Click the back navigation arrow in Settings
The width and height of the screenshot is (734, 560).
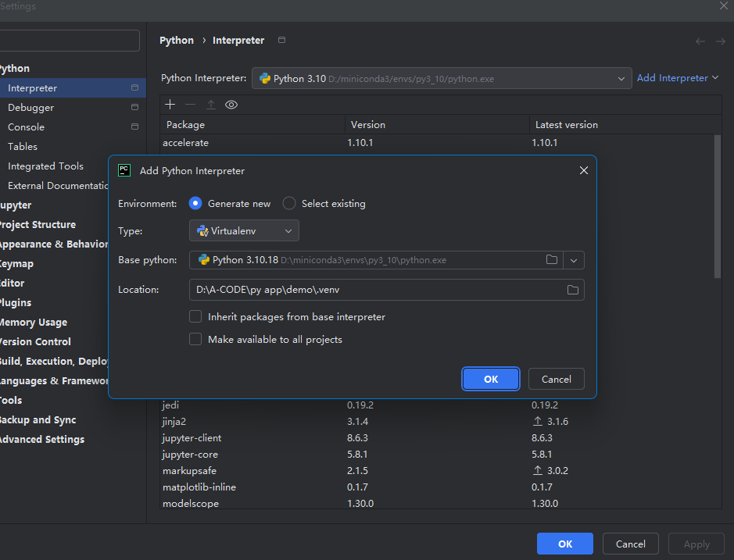(700, 41)
